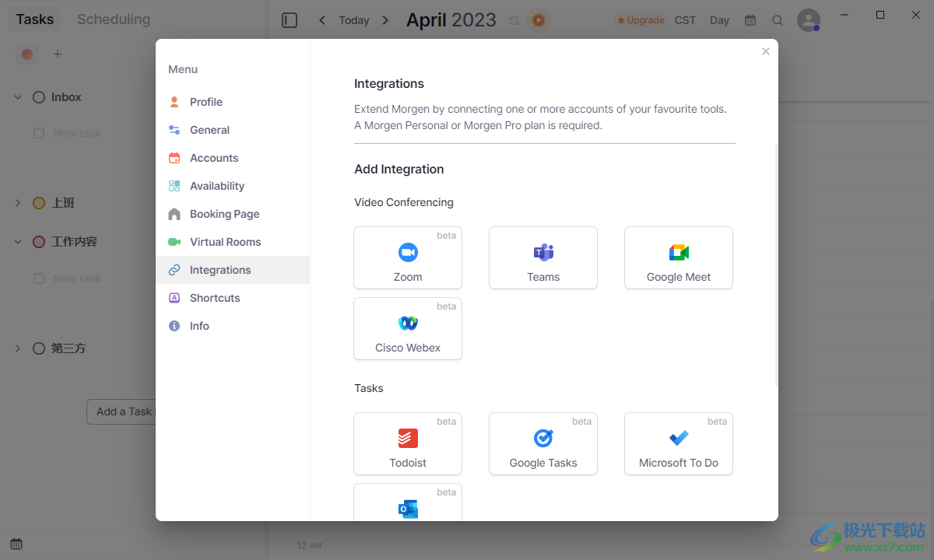Switch to the Tasks tab

coord(35,19)
